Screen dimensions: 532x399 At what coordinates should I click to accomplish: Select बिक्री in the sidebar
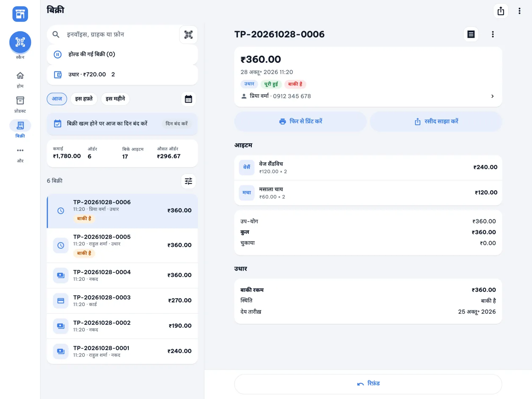tap(20, 129)
